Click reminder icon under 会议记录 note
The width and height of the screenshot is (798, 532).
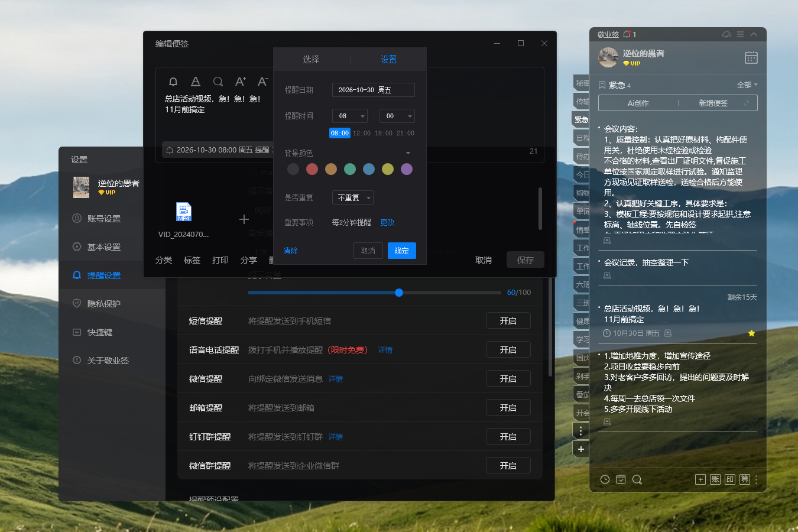[x=607, y=276]
